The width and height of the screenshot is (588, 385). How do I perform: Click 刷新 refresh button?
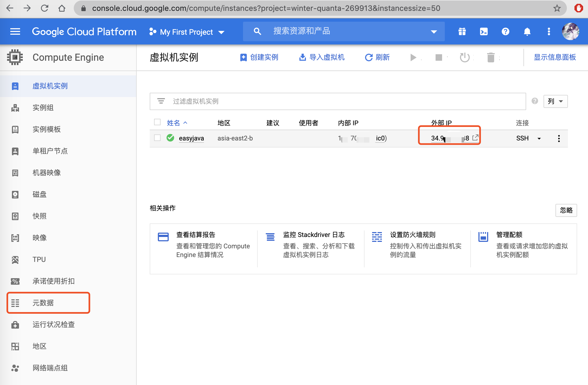pyautogui.click(x=378, y=57)
